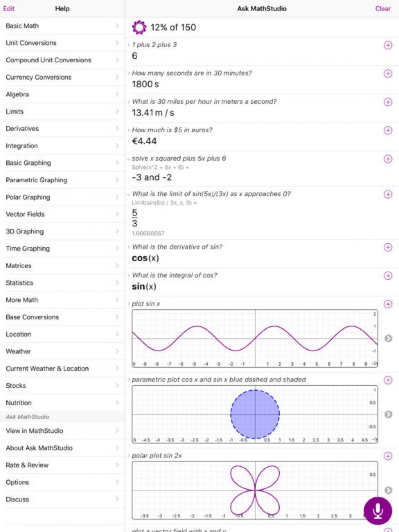This screenshot has width=399, height=532.
Task: Tap plus icon beside '1 plus 2 plus 3'
Action: point(387,45)
